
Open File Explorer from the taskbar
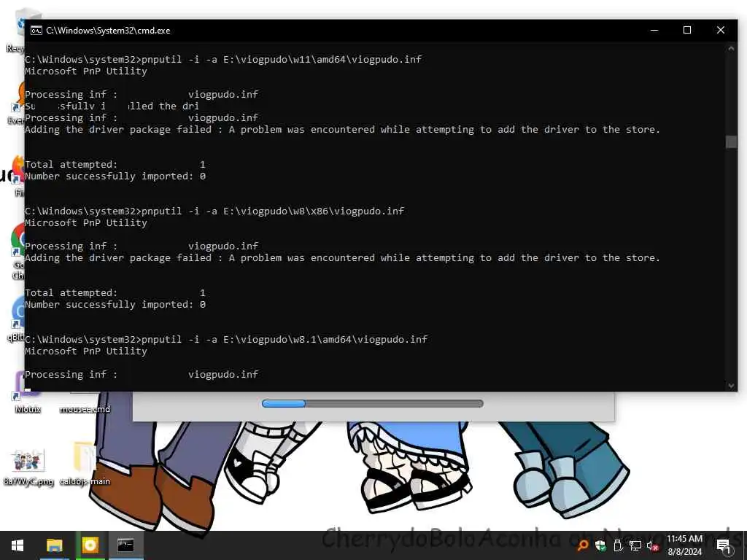click(x=54, y=545)
